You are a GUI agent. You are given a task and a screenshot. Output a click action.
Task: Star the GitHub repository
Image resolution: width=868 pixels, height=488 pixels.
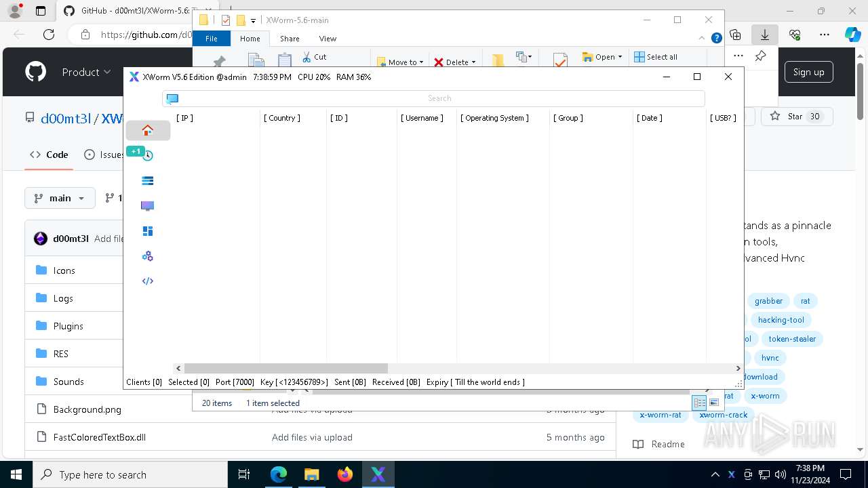click(x=796, y=117)
